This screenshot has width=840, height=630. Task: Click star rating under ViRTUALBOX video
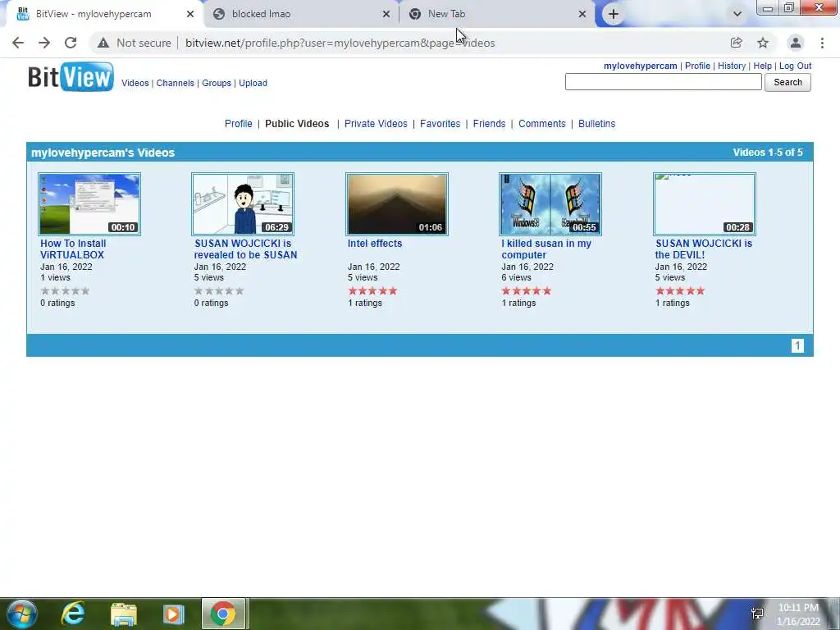pos(66,291)
